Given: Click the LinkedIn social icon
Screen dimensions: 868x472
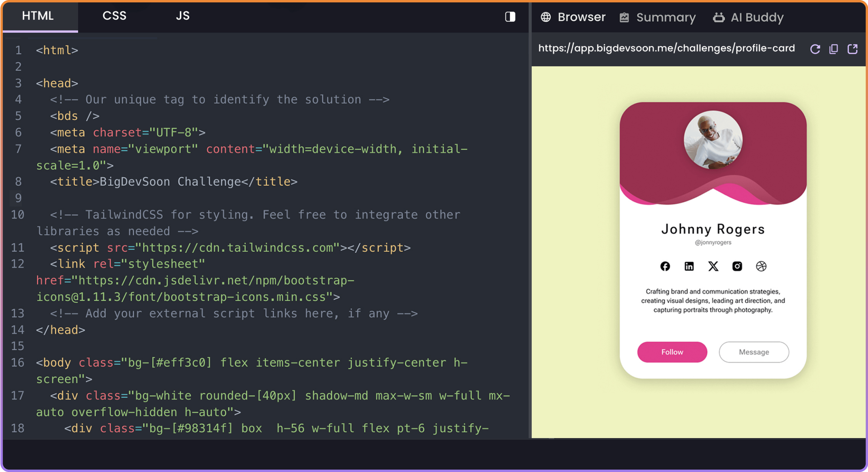Looking at the screenshot, I should pyautogui.click(x=689, y=266).
